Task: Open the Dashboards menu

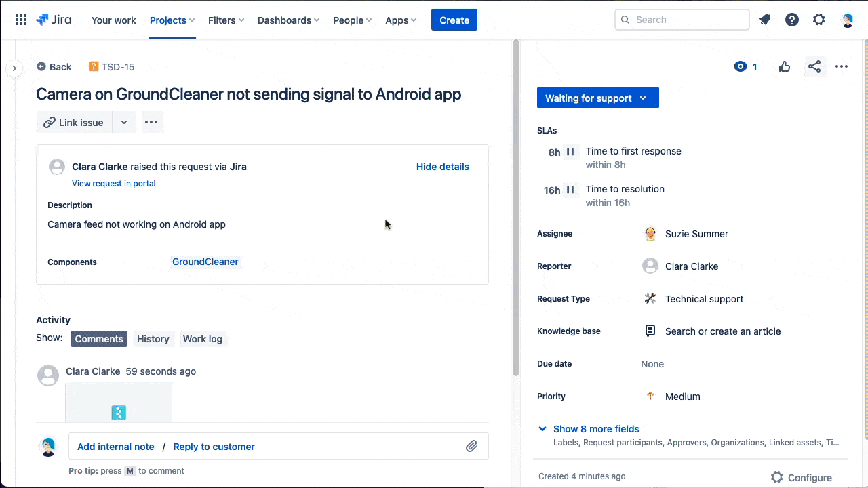Action: click(288, 20)
